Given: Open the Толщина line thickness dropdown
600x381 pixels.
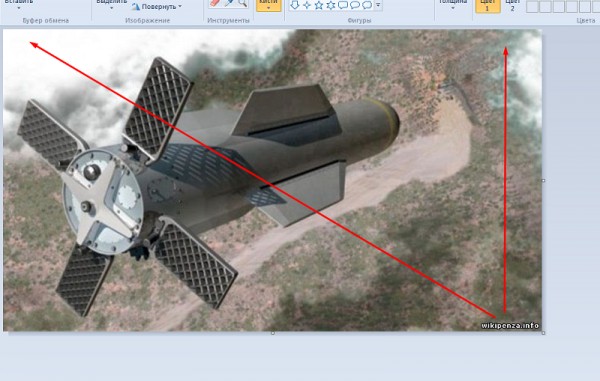Looking at the screenshot, I should (453, 8).
